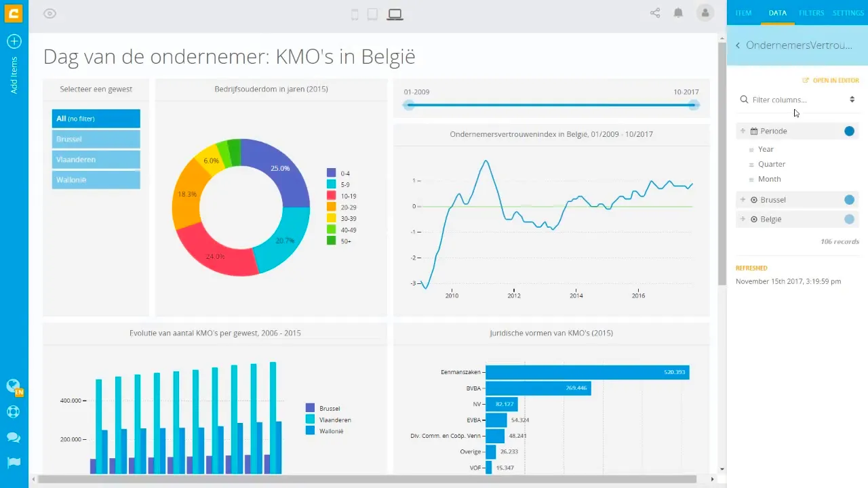
Task: Click the drag handle icon beside Month
Action: [x=751, y=179]
